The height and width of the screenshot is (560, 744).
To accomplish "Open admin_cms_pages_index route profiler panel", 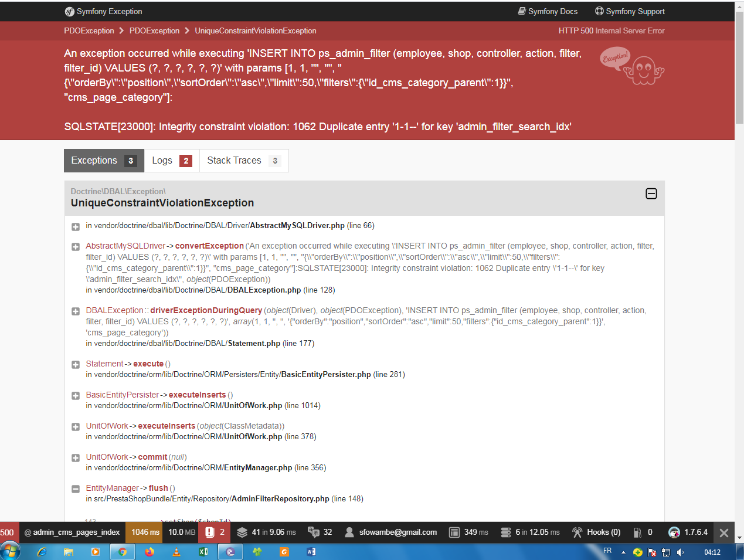I will pos(72,532).
